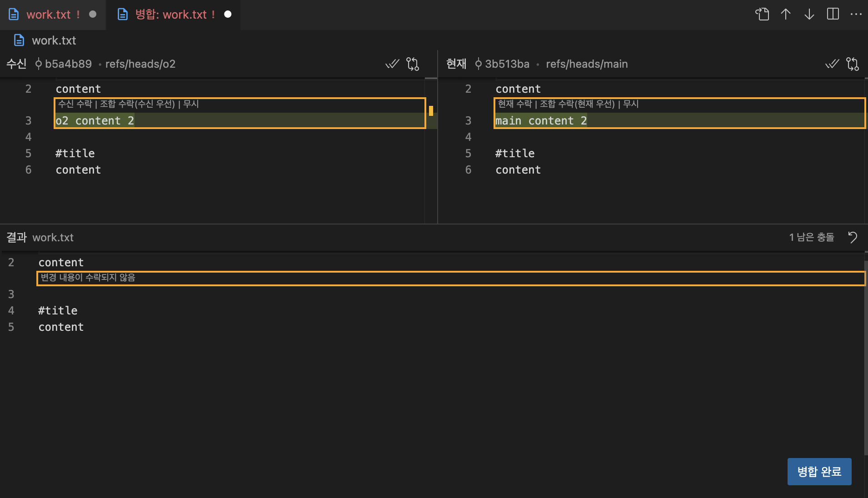This screenshot has height=498, width=868.
Task: Click commit 3b513ba in the current header
Action: (x=502, y=64)
